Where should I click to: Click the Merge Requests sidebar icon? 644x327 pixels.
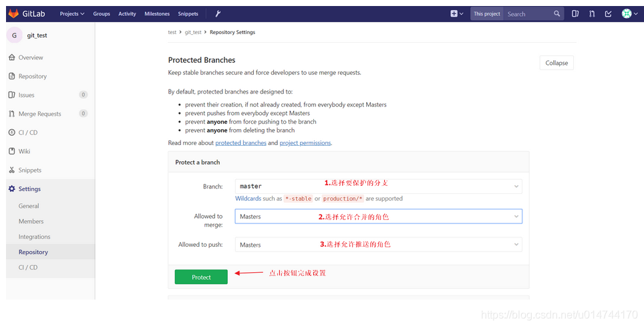point(11,114)
